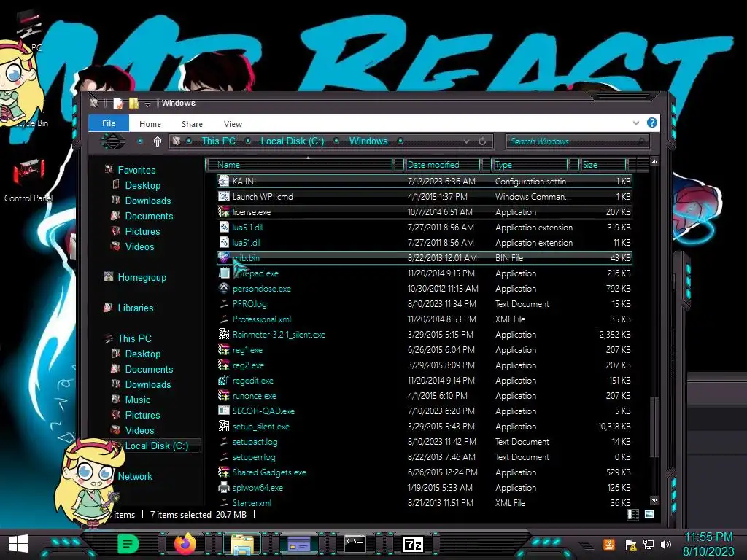Switch to Large icons view in status bar
Screen dimensions: 747x560
click(x=649, y=514)
